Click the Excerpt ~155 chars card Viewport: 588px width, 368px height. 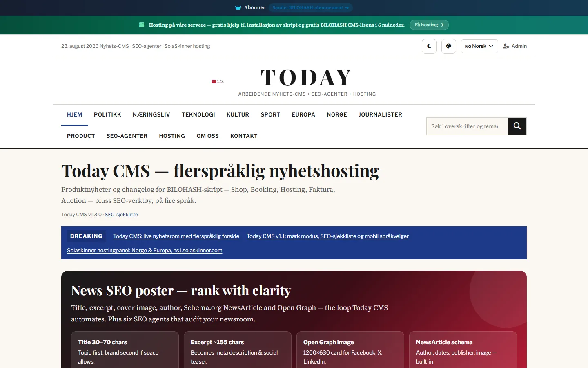(x=238, y=350)
